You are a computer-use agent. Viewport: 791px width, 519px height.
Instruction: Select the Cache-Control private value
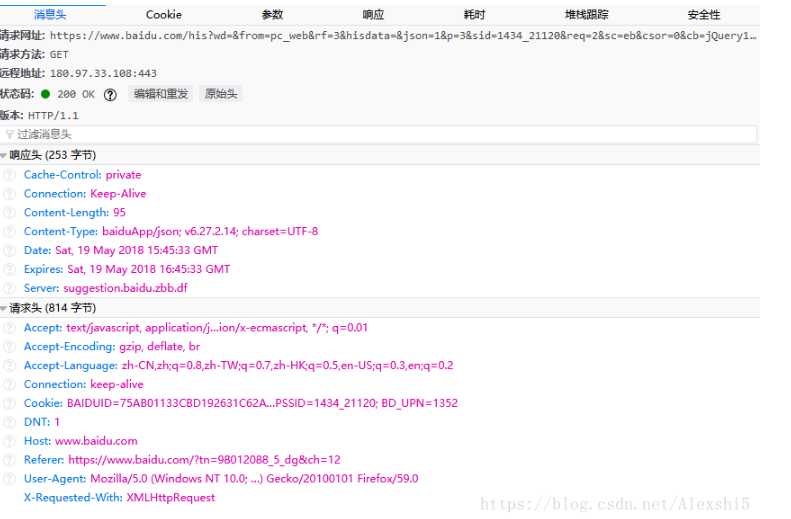(124, 175)
